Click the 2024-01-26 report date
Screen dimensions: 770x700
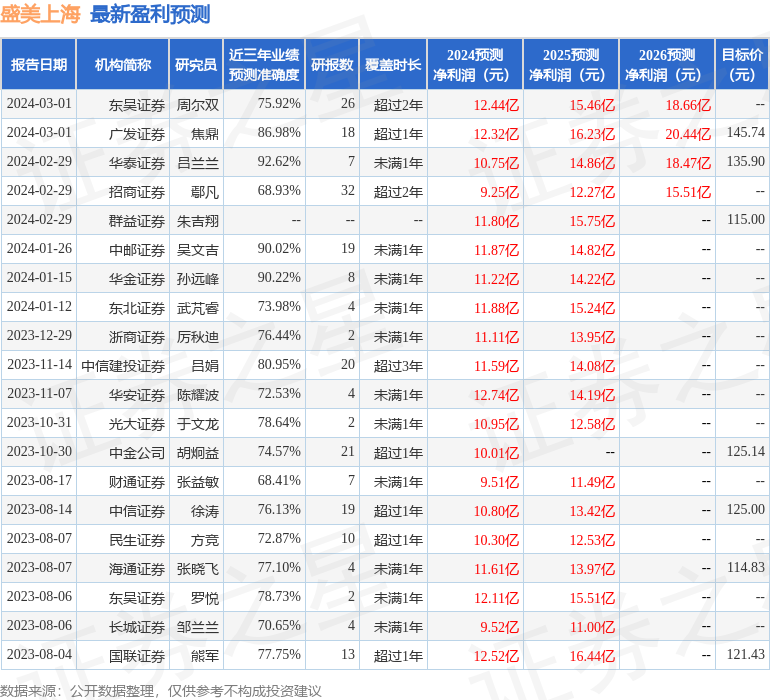tap(39, 248)
